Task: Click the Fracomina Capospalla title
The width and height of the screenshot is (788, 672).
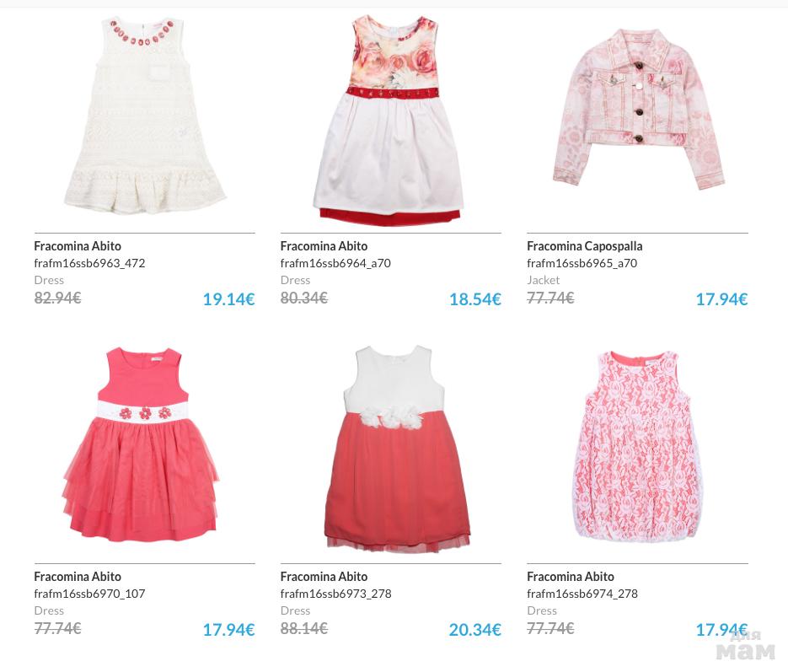Action: tap(584, 246)
